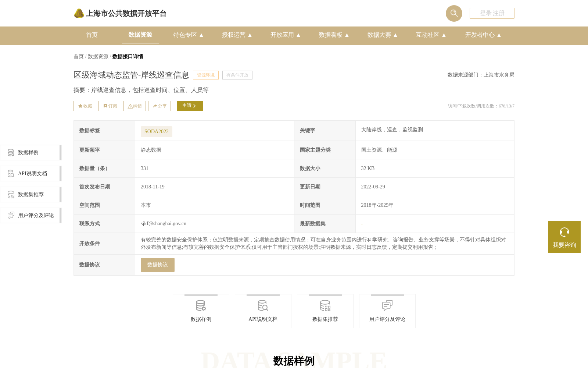Click the 2022-09-29 update date cell
Viewport: 588px width, 368px height.
tap(373, 187)
